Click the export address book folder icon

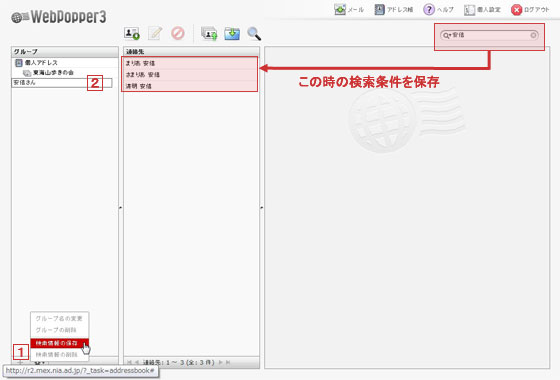232,34
